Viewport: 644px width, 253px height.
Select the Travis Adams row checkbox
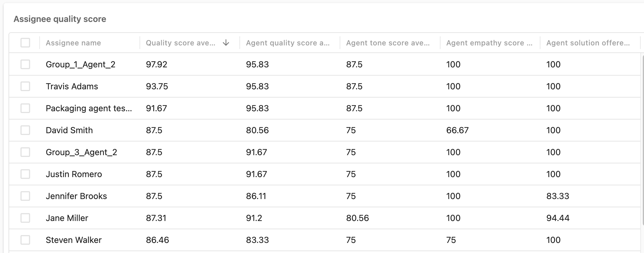tap(25, 86)
